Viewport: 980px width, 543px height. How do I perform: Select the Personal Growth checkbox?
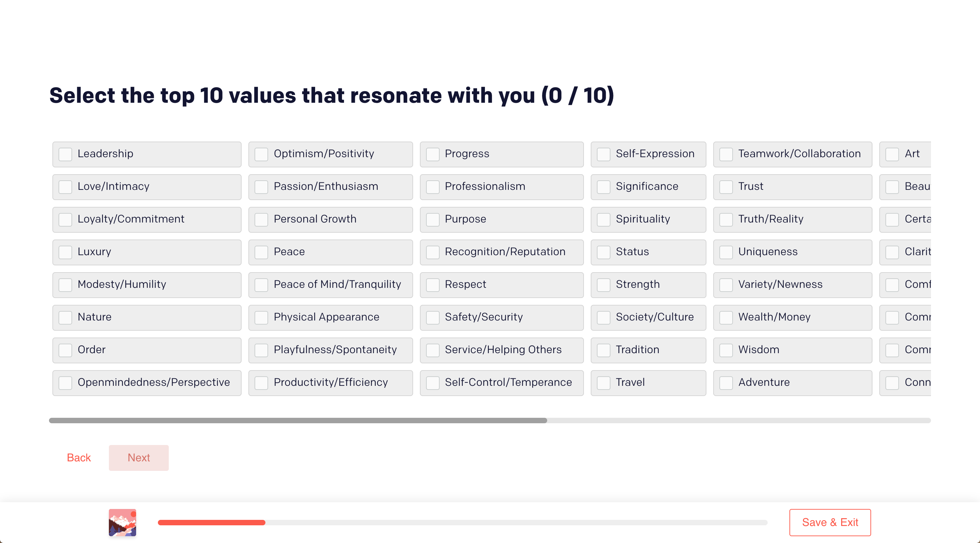tap(261, 219)
